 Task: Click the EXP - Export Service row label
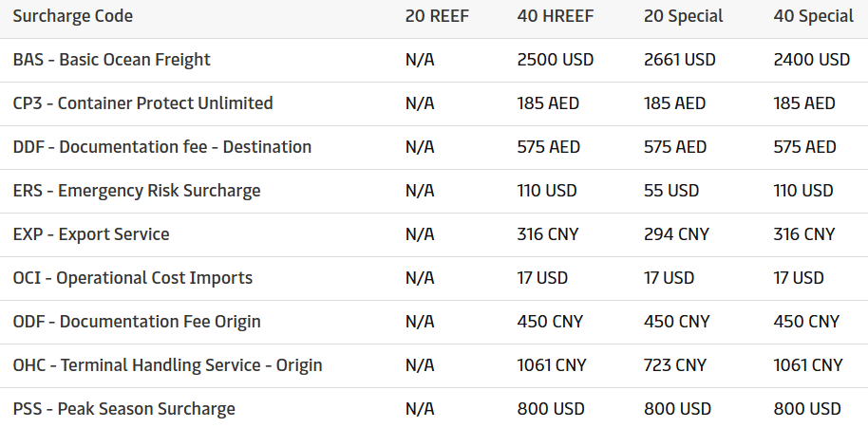(x=91, y=234)
